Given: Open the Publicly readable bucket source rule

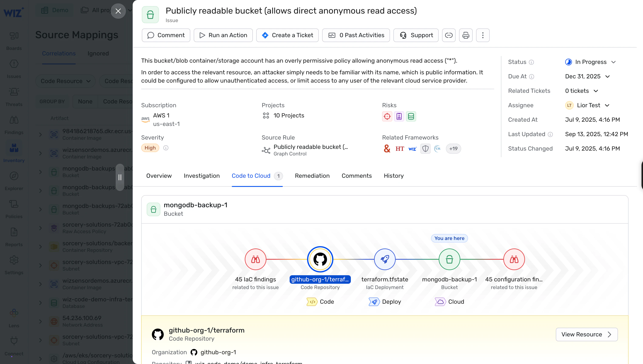Looking at the screenshot, I should pos(311,147).
